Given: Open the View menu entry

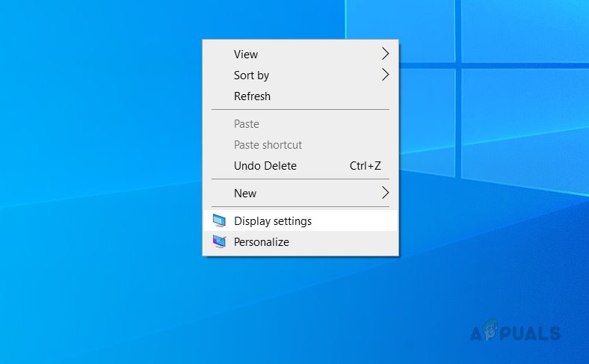Looking at the screenshot, I should point(300,54).
